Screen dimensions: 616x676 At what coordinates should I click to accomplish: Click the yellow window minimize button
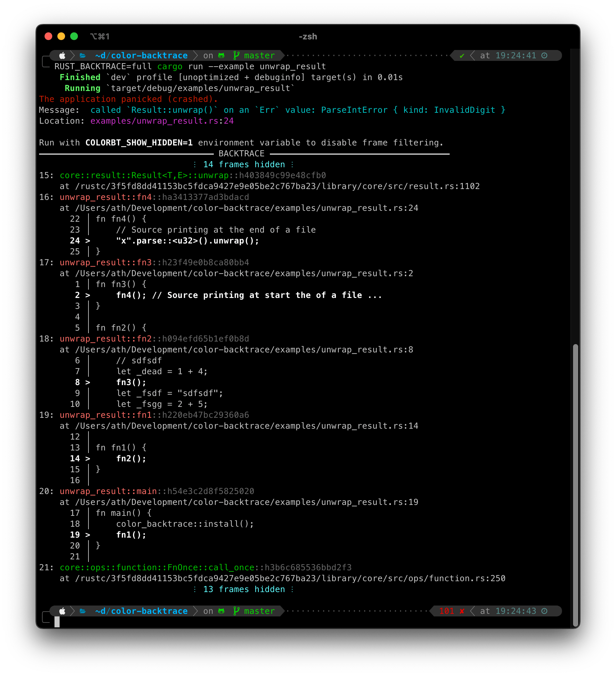(61, 37)
